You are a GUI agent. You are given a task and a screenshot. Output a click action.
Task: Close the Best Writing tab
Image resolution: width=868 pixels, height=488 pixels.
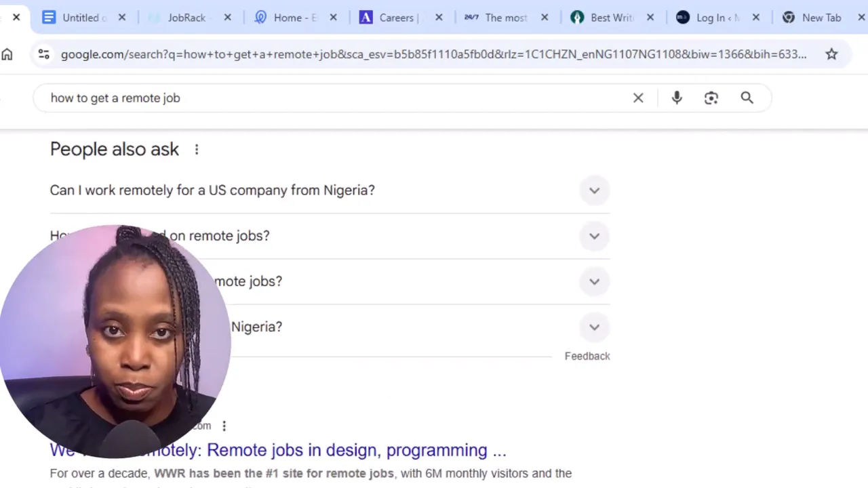[x=650, y=18]
